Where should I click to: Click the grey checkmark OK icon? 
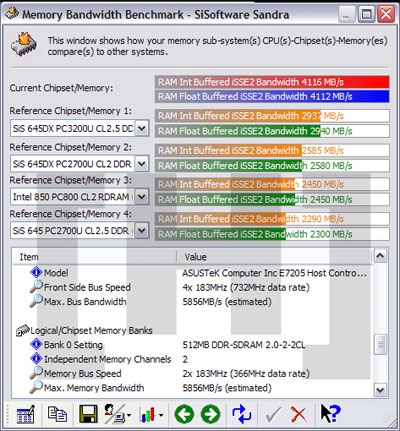(x=273, y=415)
